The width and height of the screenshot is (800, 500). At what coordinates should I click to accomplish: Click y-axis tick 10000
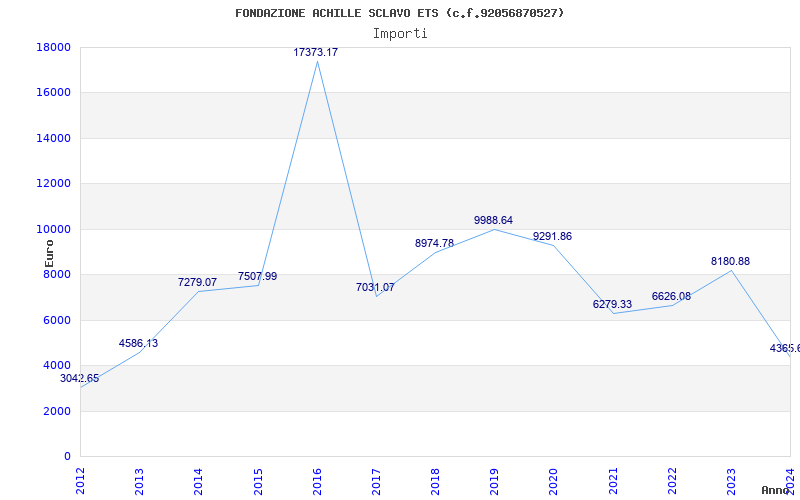(x=53, y=229)
